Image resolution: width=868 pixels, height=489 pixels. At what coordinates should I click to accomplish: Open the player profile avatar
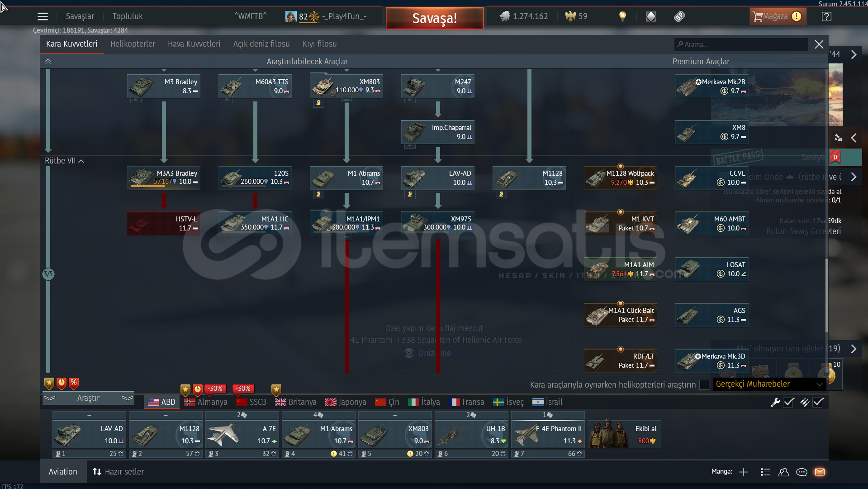point(291,16)
